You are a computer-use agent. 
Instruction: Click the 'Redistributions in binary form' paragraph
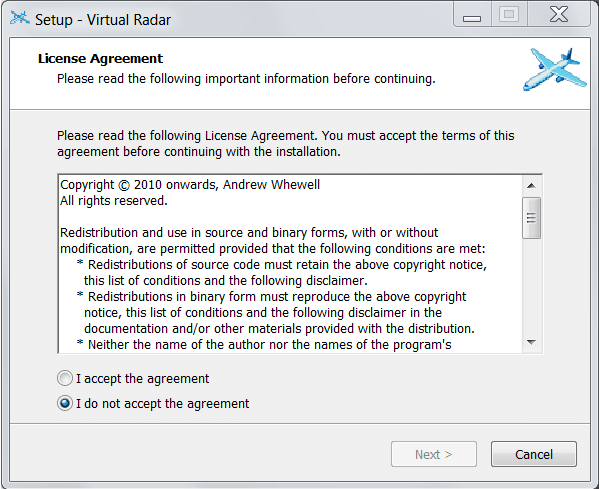(x=275, y=313)
